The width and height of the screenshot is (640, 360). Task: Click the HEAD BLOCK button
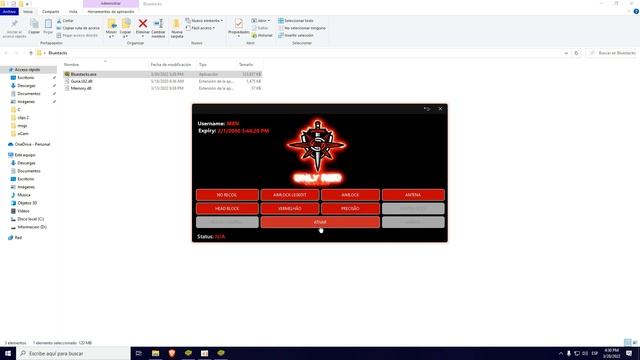[x=227, y=209]
